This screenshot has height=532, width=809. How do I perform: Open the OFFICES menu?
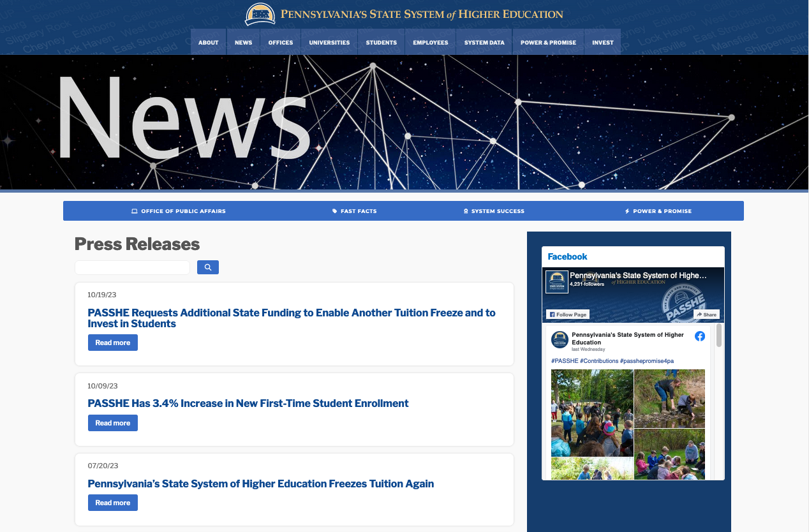point(281,43)
